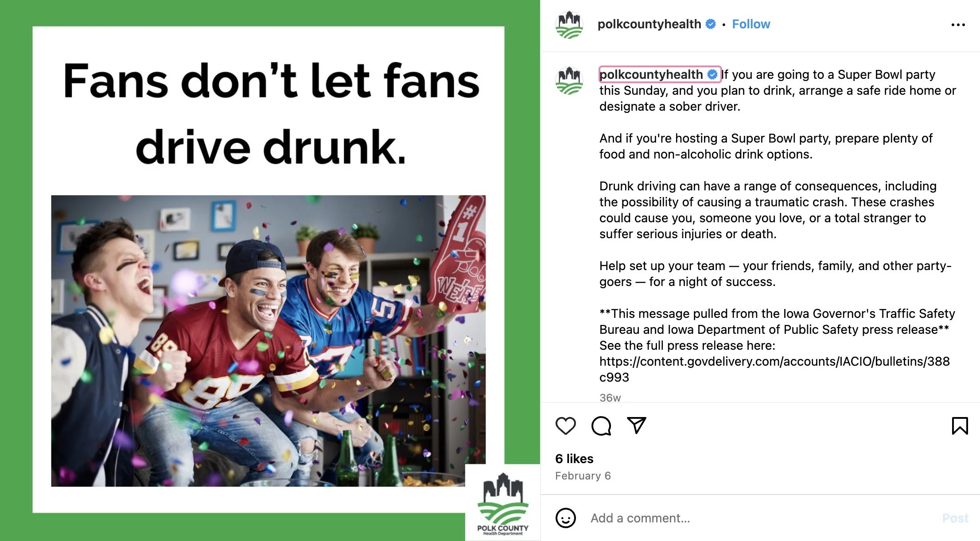The image size is (980, 541).
Task: Open polkcountyhealth username in the caption
Action: (x=651, y=74)
